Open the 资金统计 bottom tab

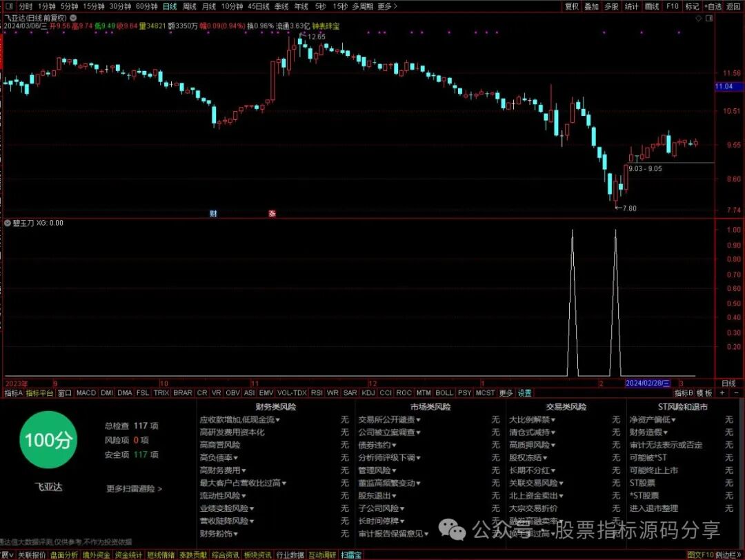[128, 554]
